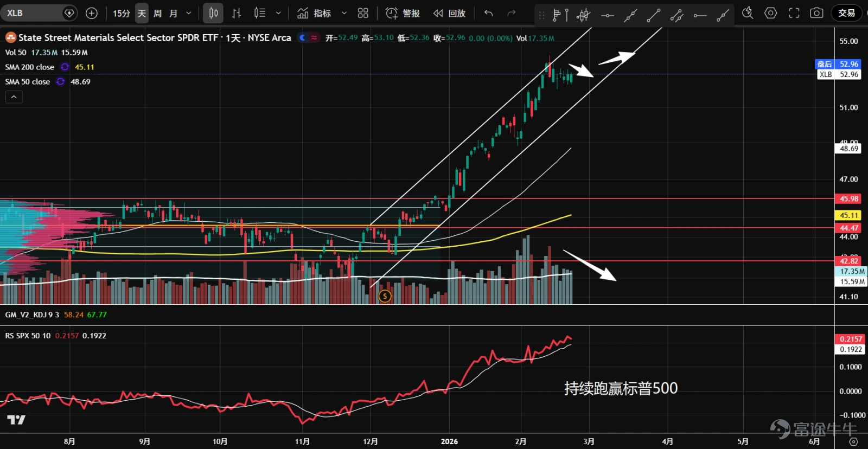The width and height of the screenshot is (868, 449).
Task: Expand the indicators favorites dropdown arrow
Action: [x=344, y=13]
